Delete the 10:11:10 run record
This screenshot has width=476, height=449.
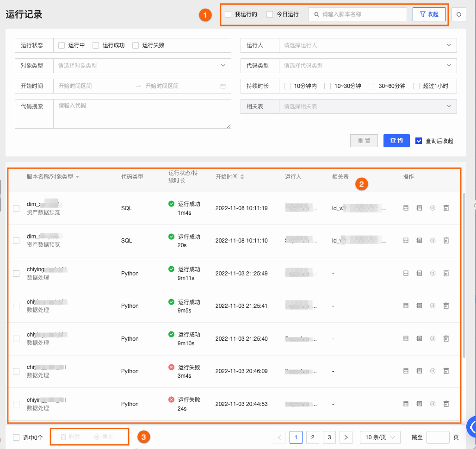pyautogui.click(x=446, y=241)
